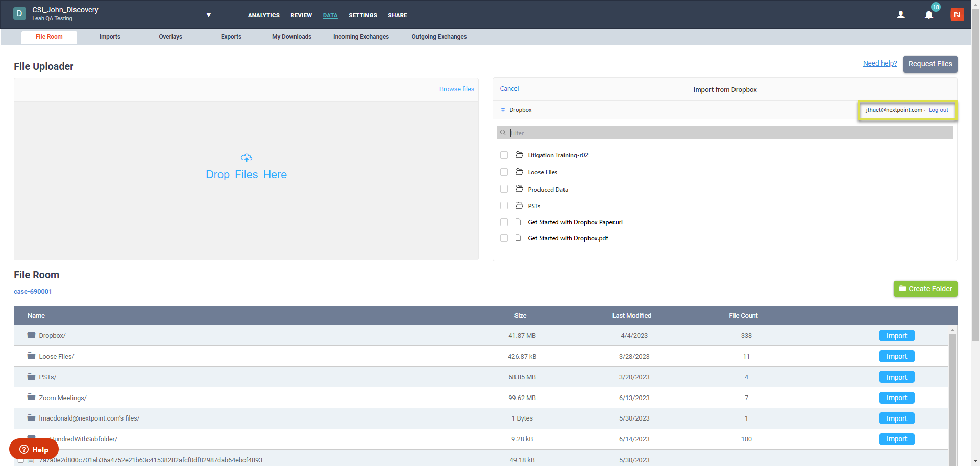Click the PSTs folder icon in Dropbox list
The height and width of the screenshot is (466, 980).
point(519,205)
